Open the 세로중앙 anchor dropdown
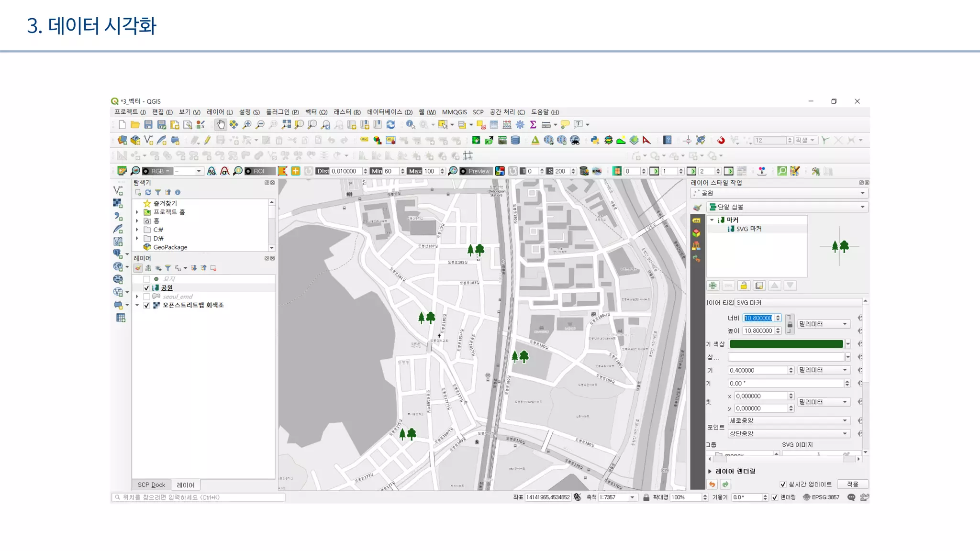Image resolution: width=980 pixels, height=551 pixels. point(788,420)
